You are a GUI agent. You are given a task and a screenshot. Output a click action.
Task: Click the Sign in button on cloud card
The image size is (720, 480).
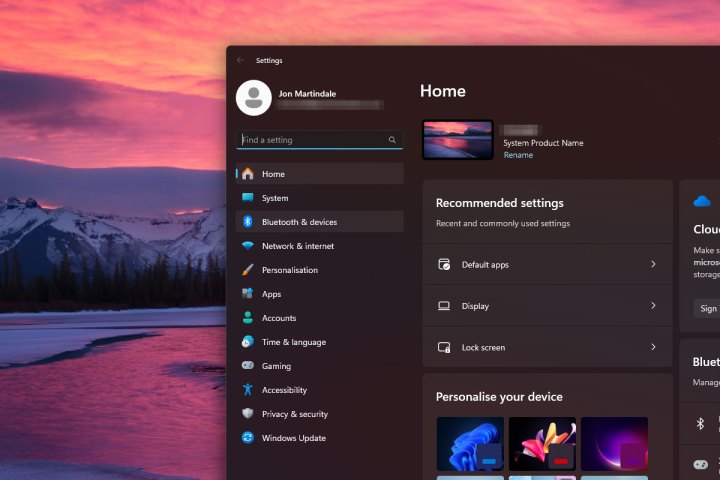click(706, 309)
